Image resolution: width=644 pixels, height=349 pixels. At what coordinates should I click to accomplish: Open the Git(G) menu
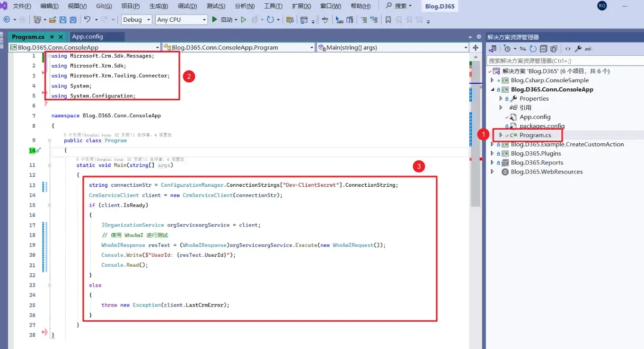click(104, 6)
